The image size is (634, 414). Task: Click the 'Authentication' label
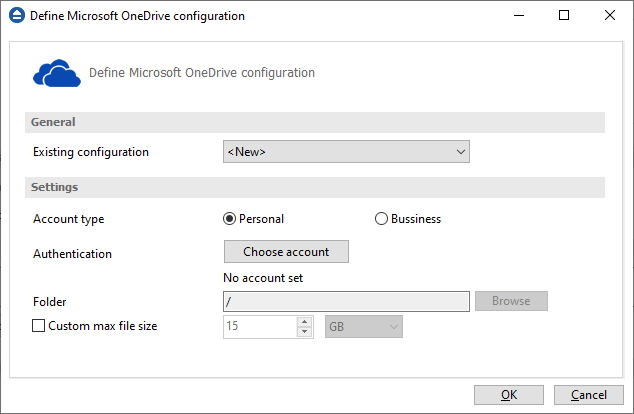[x=72, y=254]
